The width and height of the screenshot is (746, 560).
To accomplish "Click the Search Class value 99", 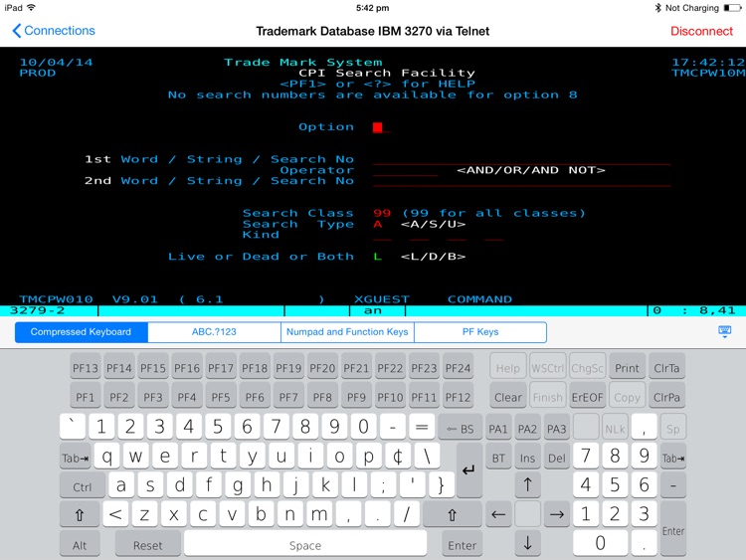I will coord(382,213).
